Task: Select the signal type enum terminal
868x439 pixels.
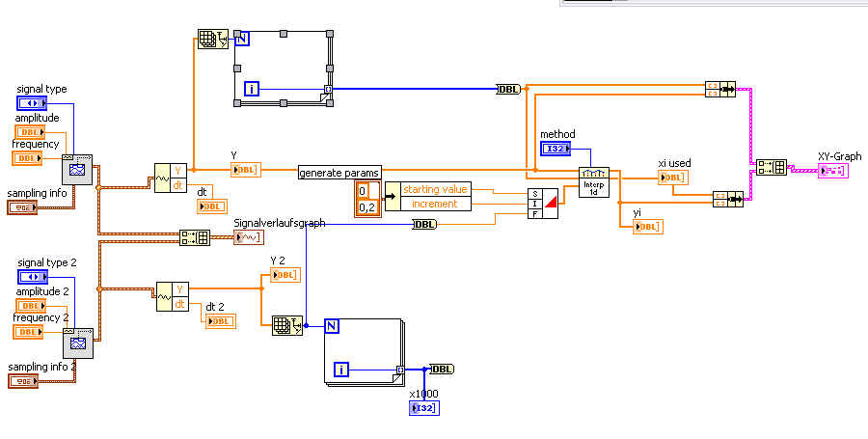Action: coord(33,103)
